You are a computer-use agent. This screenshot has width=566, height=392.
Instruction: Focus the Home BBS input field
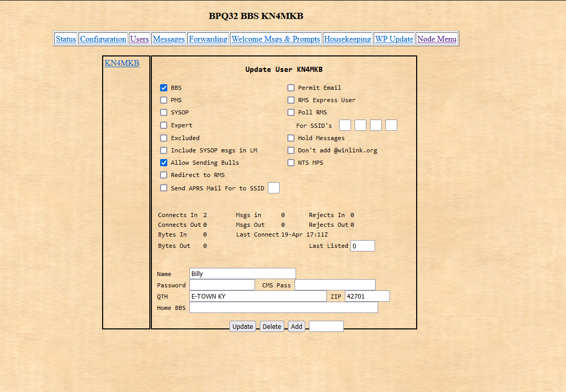click(x=283, y=307)
